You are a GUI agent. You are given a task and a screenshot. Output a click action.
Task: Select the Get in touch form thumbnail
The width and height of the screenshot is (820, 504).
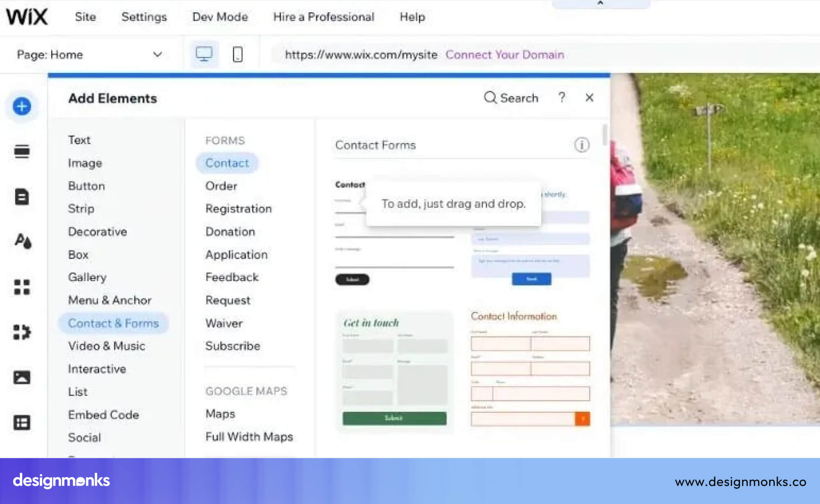(x=394, y=372)
